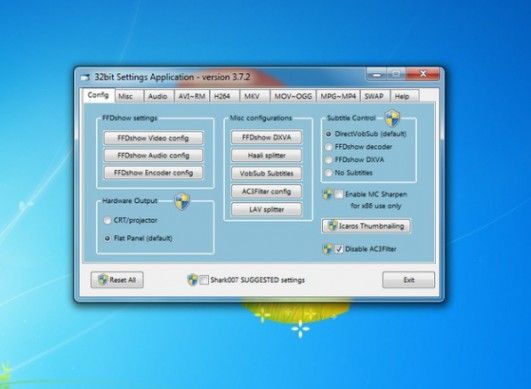
Task: Click the shield icon next to Hardware Output
Action: pyautogui.click(x=182, y=201)
